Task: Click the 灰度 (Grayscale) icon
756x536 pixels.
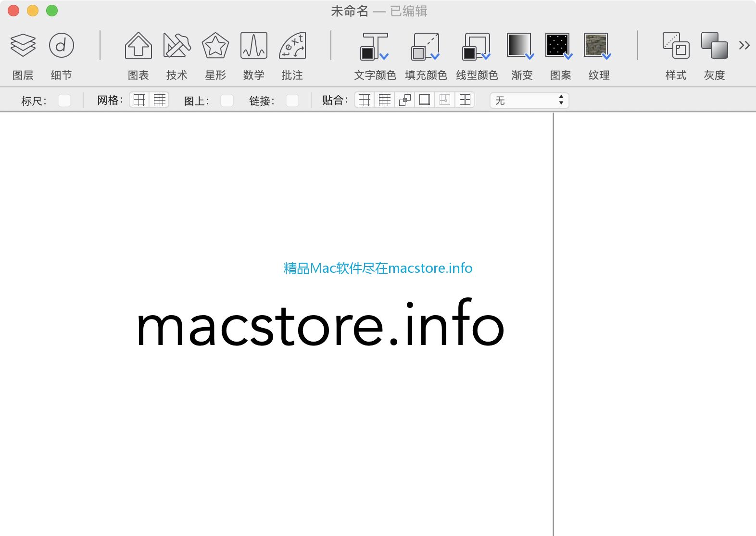Action: point(715,46)
